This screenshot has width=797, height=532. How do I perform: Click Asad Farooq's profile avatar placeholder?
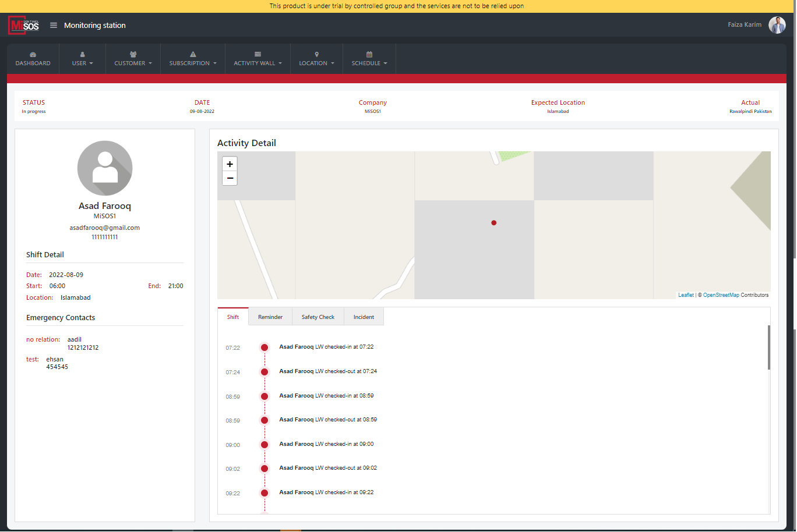(x=105, y=168)
